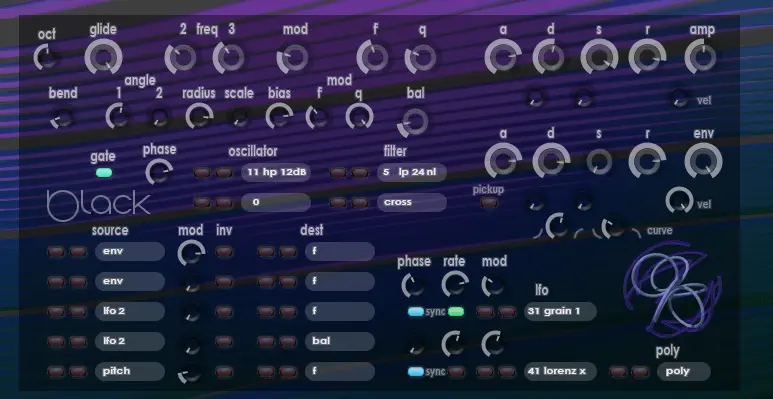Choose previous LFO waveform before 31 grain 1
The width and height of the screenshot is (773, 399).
(485, 312)
